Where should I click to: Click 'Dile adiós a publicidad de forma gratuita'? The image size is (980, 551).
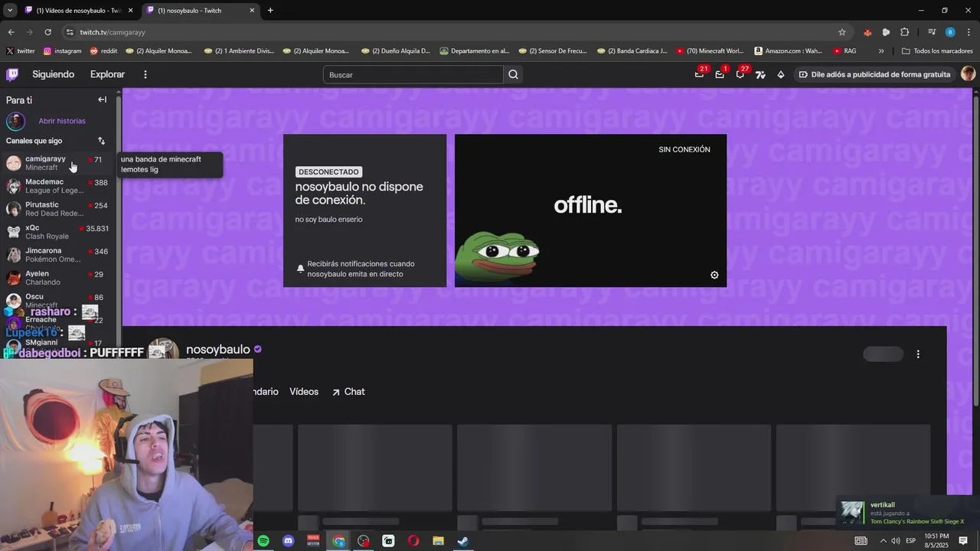click(874, 74)
